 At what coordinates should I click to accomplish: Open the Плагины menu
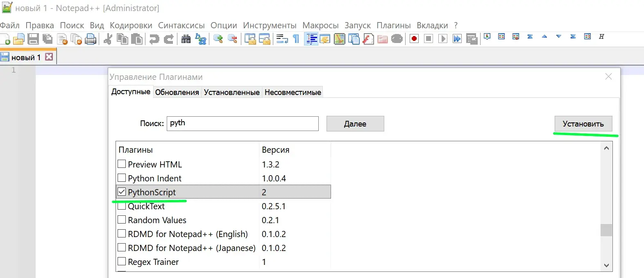tap(394, 25)
